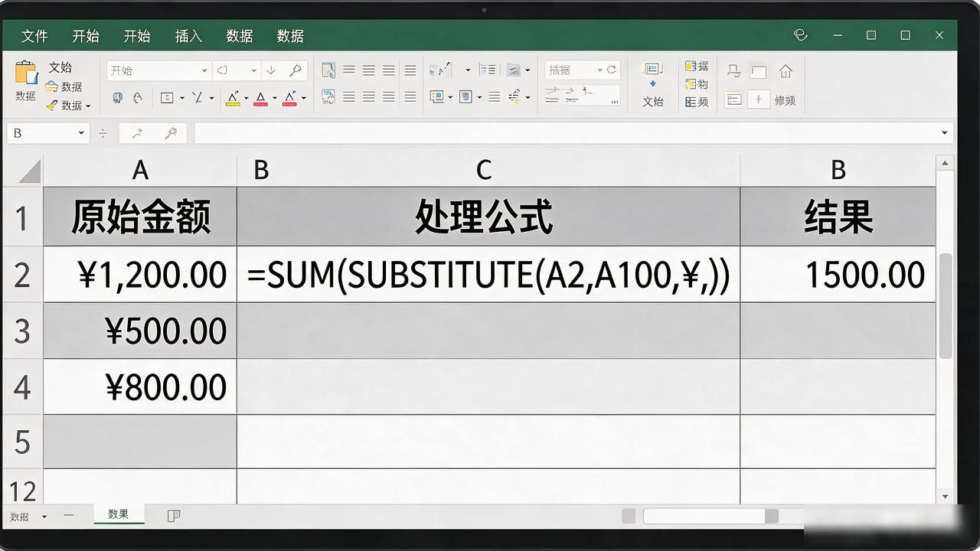Click column header C
Image resolution: width=980 pixels, height=551 pixels.
pyautogui.click(x=484, y=170)
